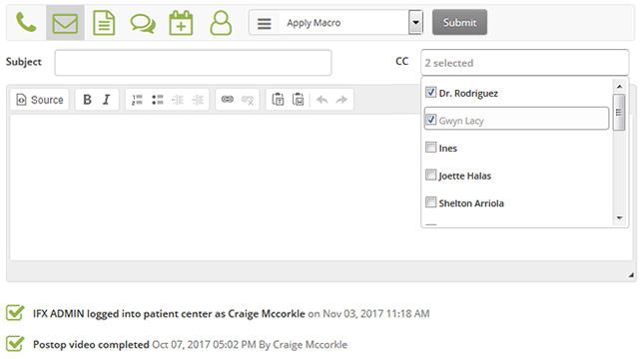Open the chat bubbles icon
This screenshot has height=359, width=644.
143,23
